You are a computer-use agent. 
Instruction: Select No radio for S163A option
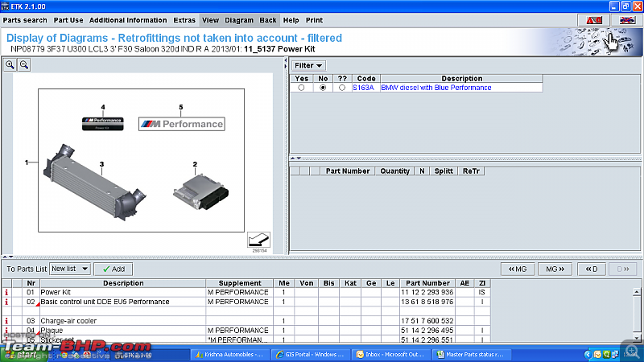(323, 88)
